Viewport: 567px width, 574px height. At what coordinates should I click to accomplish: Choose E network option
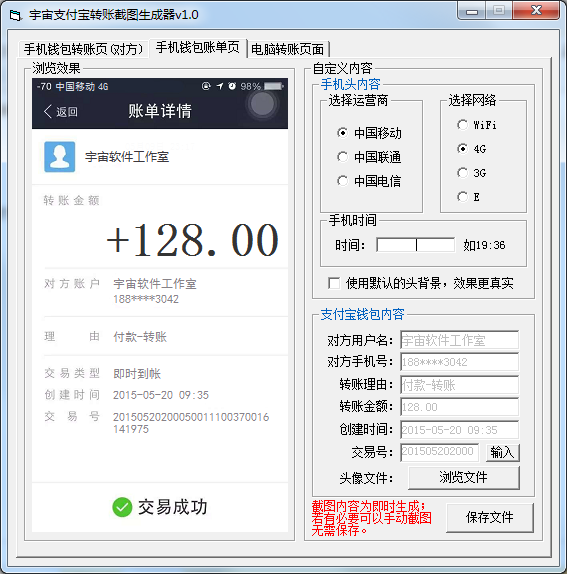point(469,197)
